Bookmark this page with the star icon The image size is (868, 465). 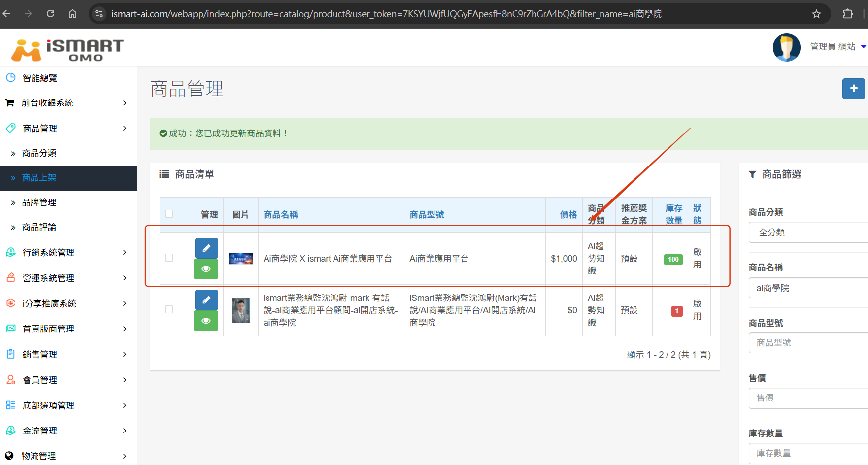pos(816,14)
